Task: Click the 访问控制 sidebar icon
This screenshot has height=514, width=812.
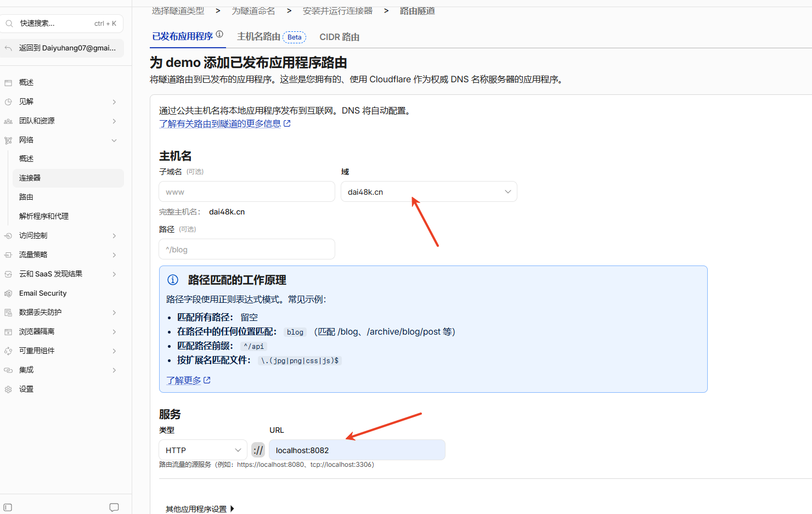Action: pyautogui.click(x=8, y=236)
